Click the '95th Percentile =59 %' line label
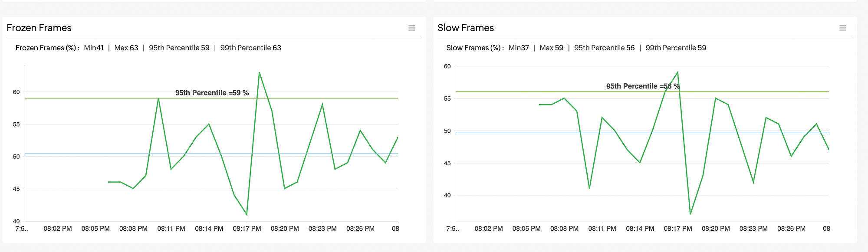The height and width of the screenshot is (252, 868). 212,93
